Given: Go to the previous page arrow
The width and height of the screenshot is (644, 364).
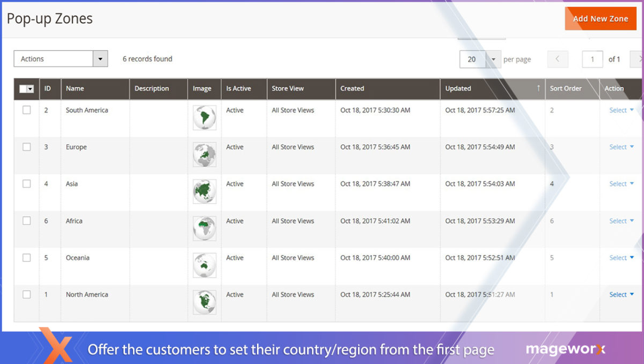Looking at the screenshot, I should click(558, 59).
